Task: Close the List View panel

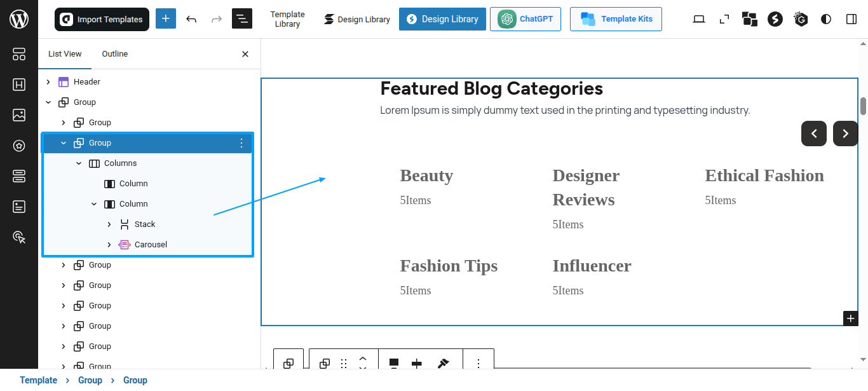Action: click(x=245, y=54)
